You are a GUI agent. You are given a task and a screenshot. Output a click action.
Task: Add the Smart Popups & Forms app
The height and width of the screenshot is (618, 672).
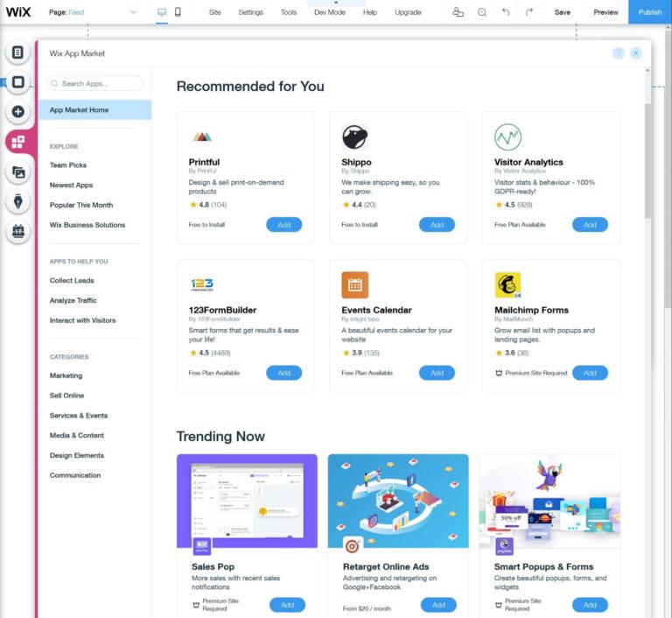point(590,605)
